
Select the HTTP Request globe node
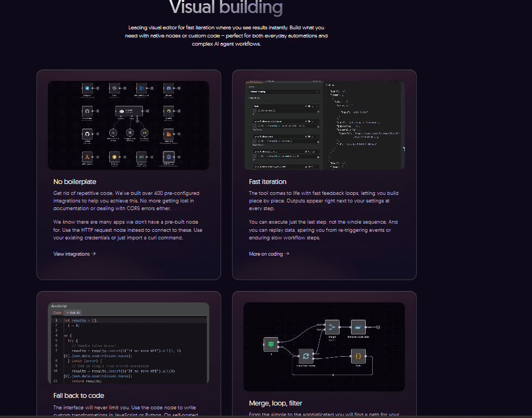tap(169, 157)
